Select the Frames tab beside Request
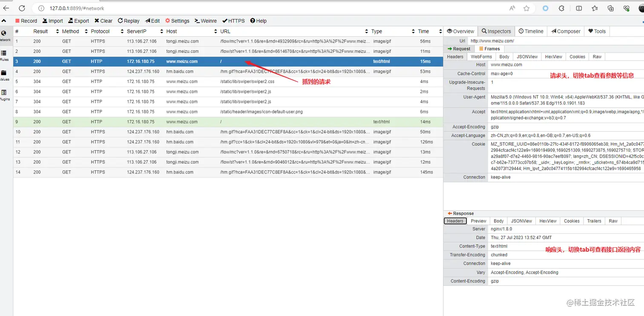 click(489, 49)
